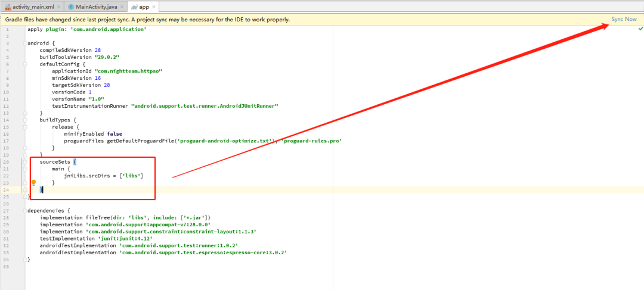The height and width of the screenshot is (290, 644).
Task: Collapse the buildTypes block fold marker
Action: pyautogui.click(x=25, y=120)
